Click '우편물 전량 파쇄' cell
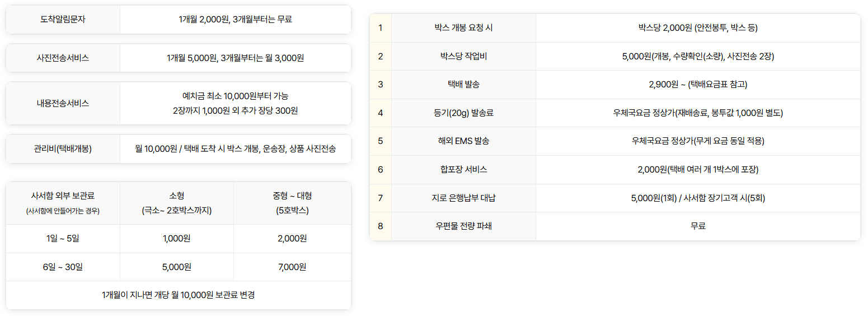Viewport: 868px width, 316px height. click(463, 226)
